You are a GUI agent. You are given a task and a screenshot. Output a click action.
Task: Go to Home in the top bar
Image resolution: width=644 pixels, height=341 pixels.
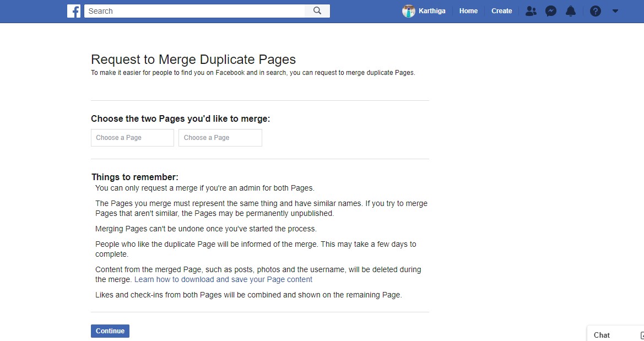pos(468,11)
